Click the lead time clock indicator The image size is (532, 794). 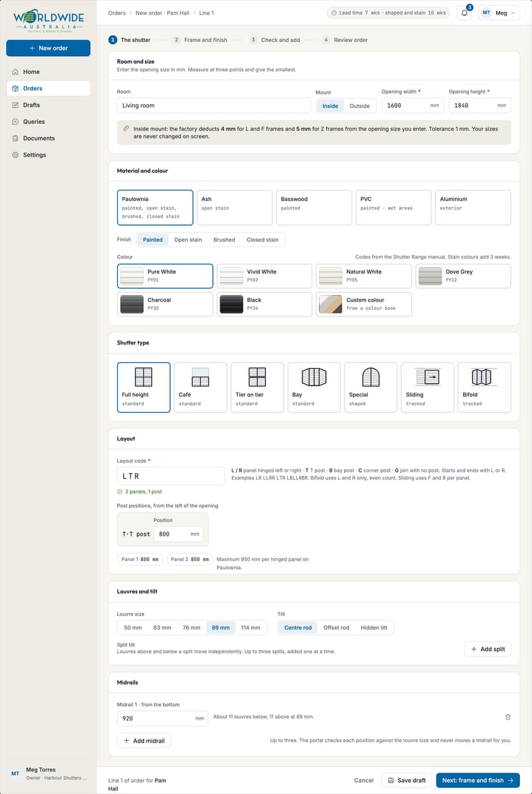388,13
